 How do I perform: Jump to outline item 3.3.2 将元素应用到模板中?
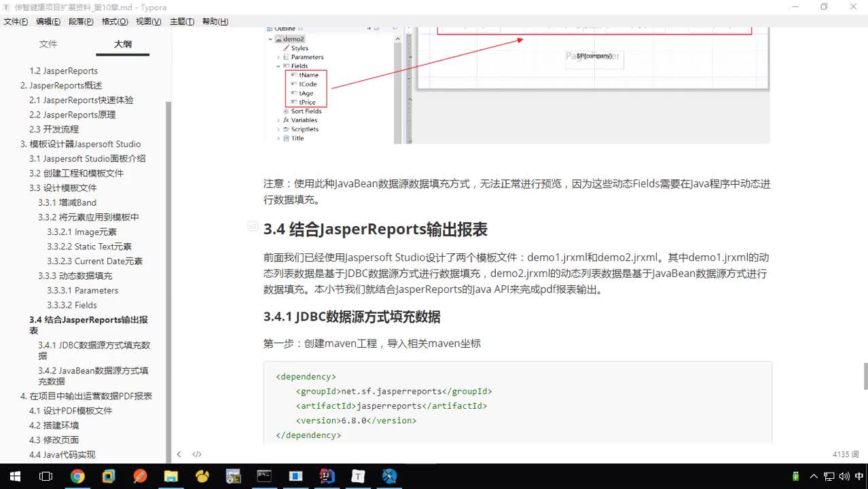[x=88, y=217]
